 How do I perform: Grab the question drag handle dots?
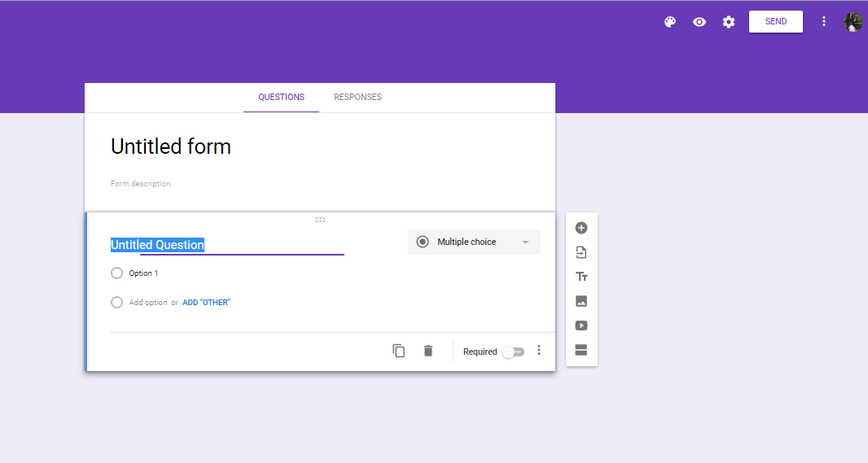click(320, 220)
